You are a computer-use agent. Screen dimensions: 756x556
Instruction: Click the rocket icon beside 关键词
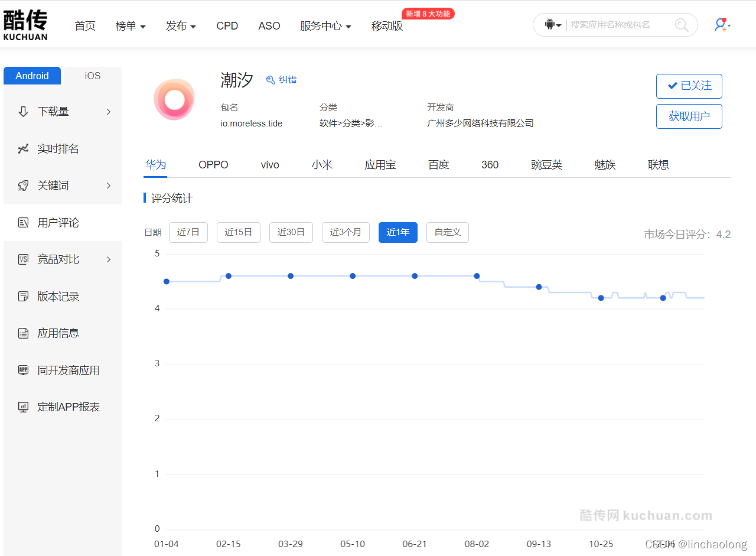click(x=24, y=186)
